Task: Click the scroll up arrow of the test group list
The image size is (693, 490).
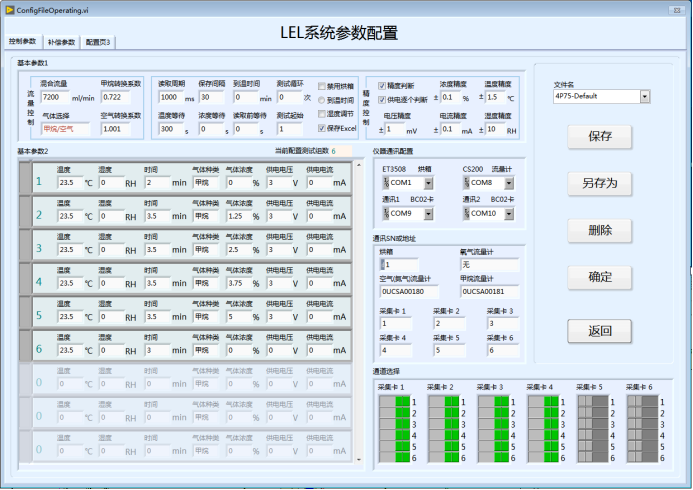Action: coord(358,165)
